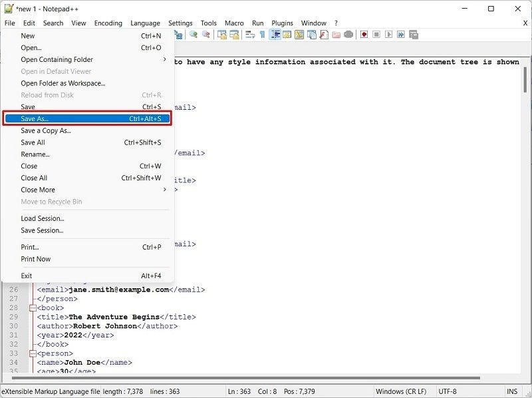Viewport: 532px width, 398px height.
Task: Enable synchronized vertical scrolling icon
Action: [222, 35]
